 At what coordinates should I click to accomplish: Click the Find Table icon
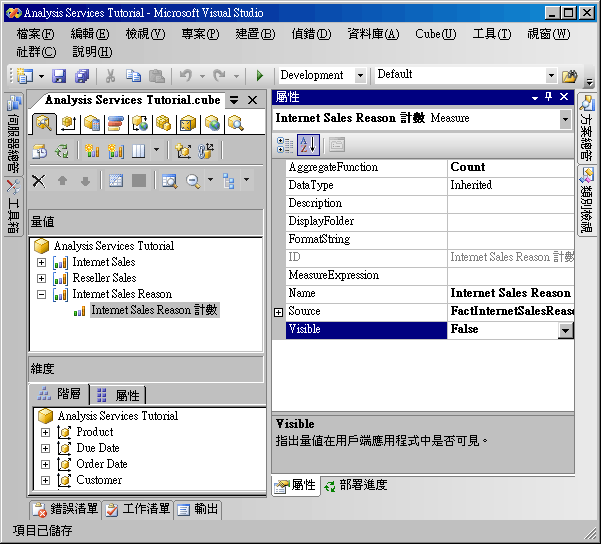pos(169,181)
